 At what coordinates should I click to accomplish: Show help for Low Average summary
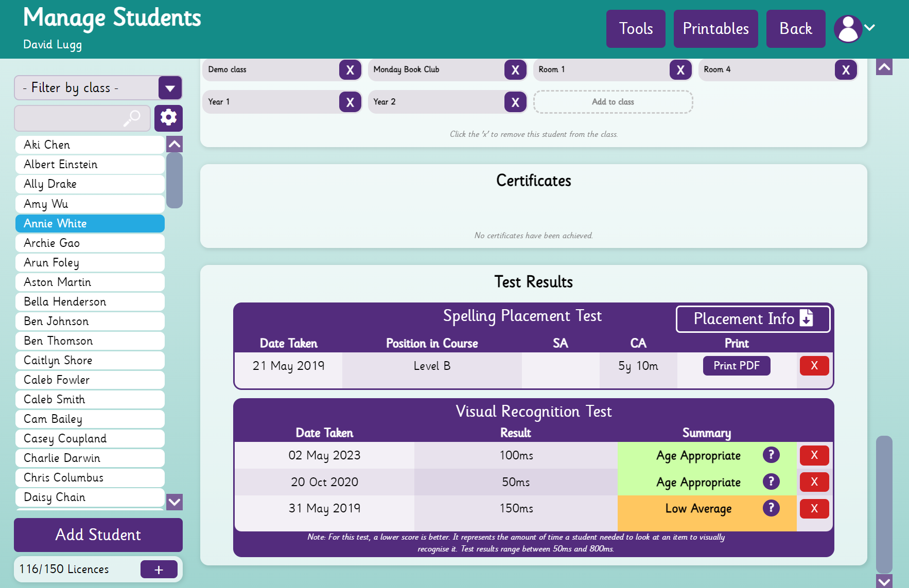pos(771,508)
